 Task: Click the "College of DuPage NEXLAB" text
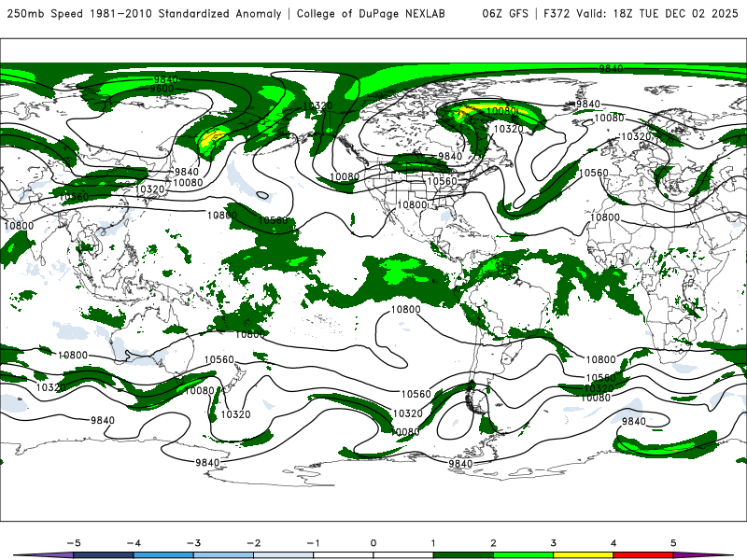coord(371,13)
